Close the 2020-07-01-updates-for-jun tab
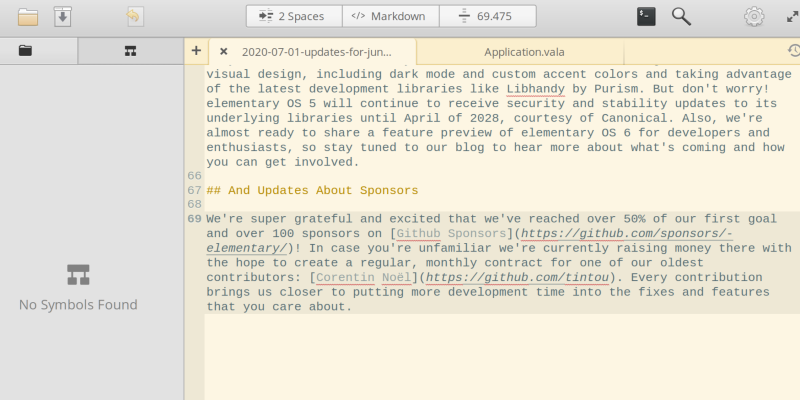 [x=223, y=51]
